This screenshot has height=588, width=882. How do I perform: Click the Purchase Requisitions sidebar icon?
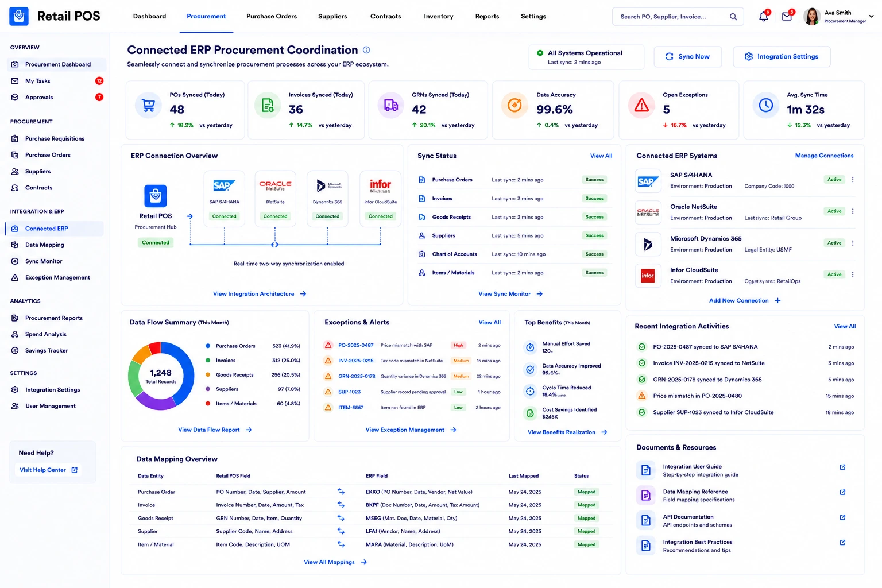pyautogui.click(x=15, y=138)
